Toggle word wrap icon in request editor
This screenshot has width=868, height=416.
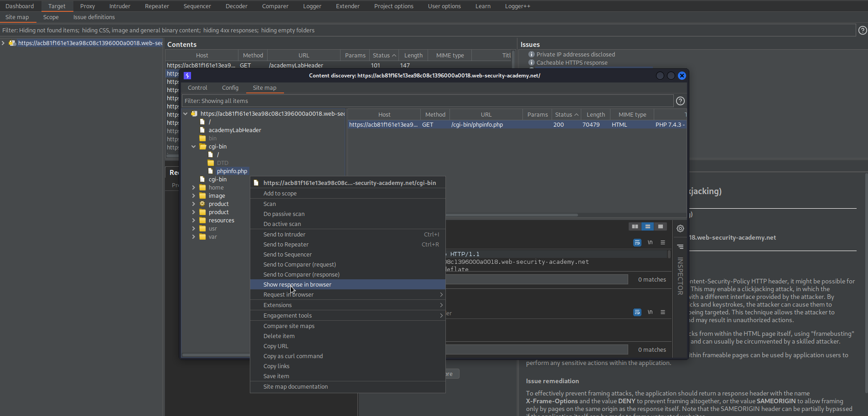637,242
